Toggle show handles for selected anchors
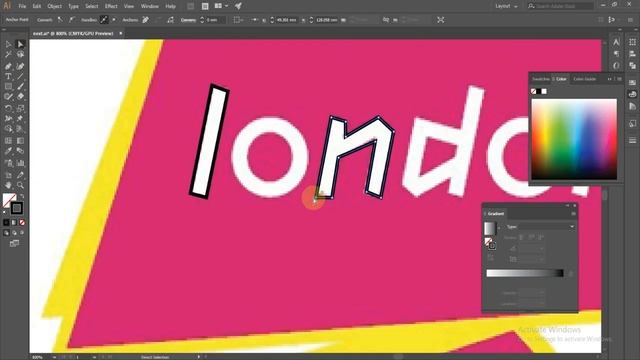The height and width of the screenshot is (360, 640). [x=104, y=20]
